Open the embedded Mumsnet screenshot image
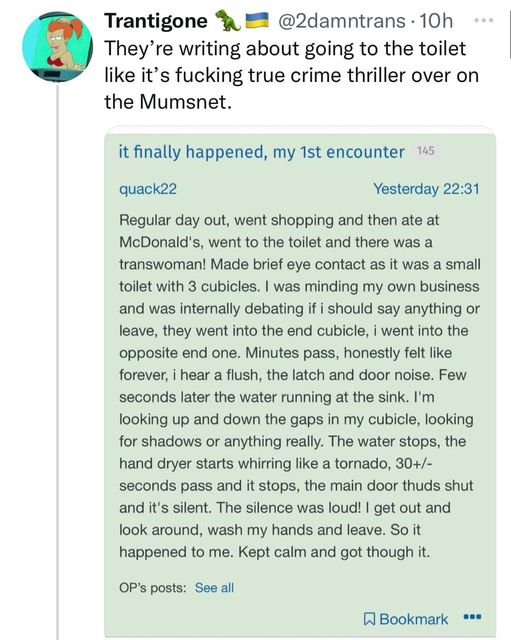This screenshot has height=640, width=511. pyautogui.click(x=300, y=383)
